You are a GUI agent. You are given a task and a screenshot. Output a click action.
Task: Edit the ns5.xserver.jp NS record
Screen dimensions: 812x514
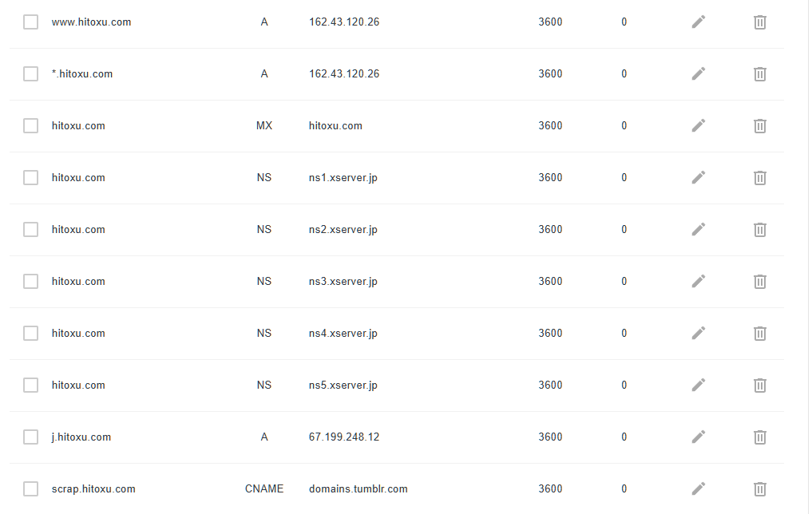699,385
